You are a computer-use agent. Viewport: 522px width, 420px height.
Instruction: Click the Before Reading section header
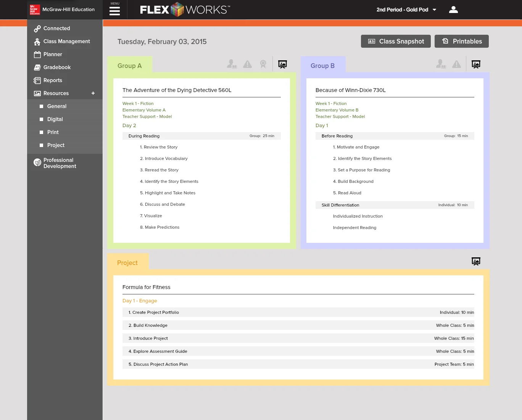(x=395, y=136)
